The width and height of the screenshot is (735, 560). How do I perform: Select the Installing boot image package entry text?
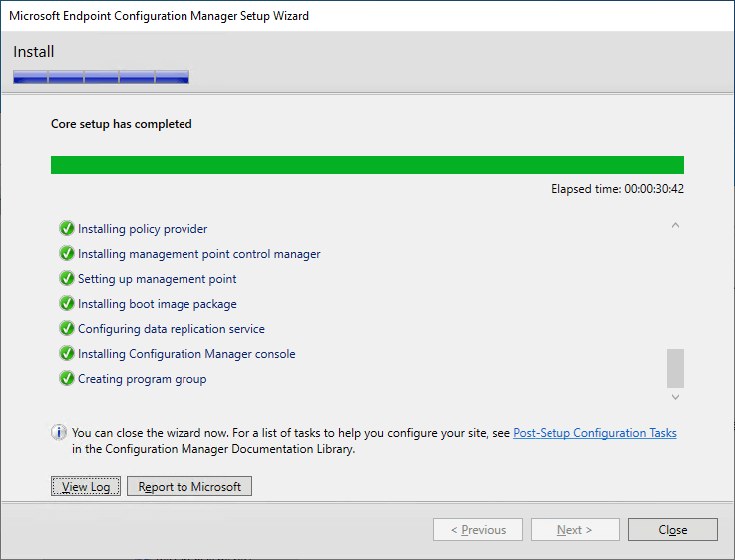click(157, 304)
